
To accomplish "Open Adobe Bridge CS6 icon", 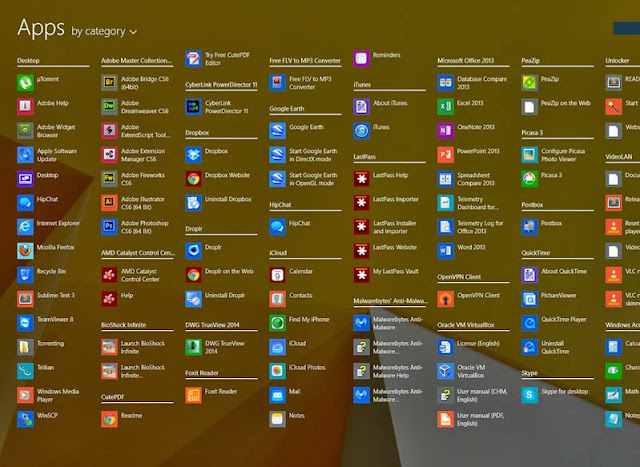I will (109, 82).
